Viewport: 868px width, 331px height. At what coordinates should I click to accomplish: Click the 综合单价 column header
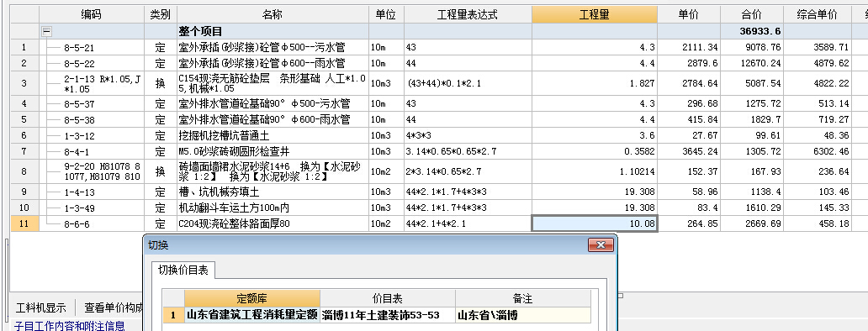(817, 15)
